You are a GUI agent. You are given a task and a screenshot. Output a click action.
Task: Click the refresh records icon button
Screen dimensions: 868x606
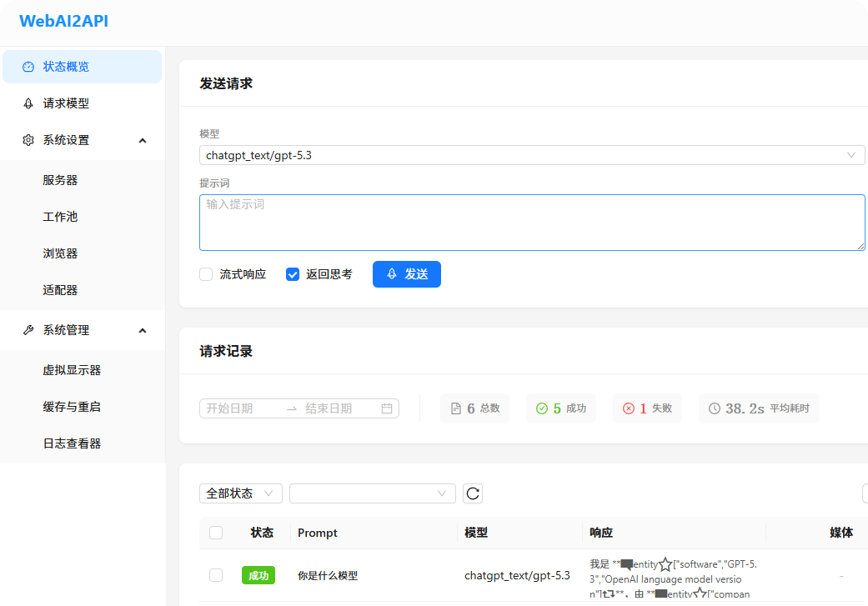(x=472, y=493)
